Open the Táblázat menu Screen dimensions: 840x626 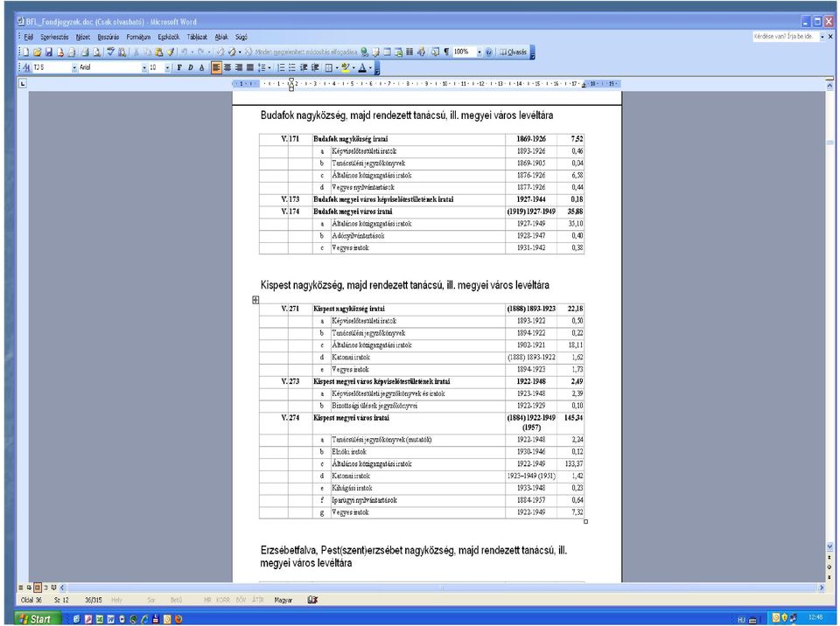(x=197, y=37)
